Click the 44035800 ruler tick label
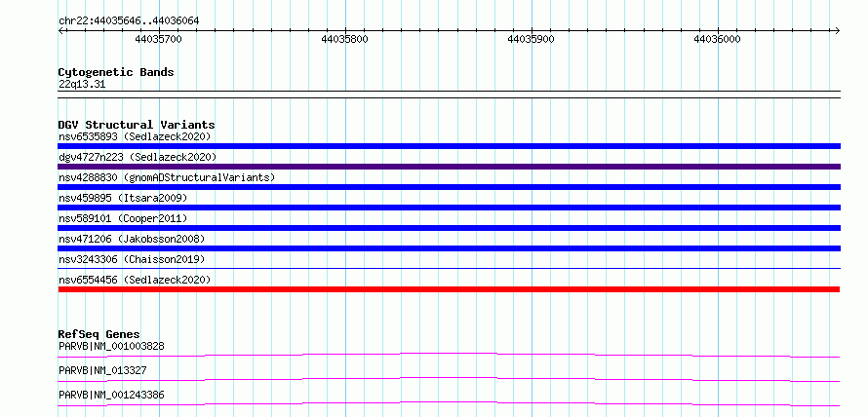 click(x=344, y=39)
